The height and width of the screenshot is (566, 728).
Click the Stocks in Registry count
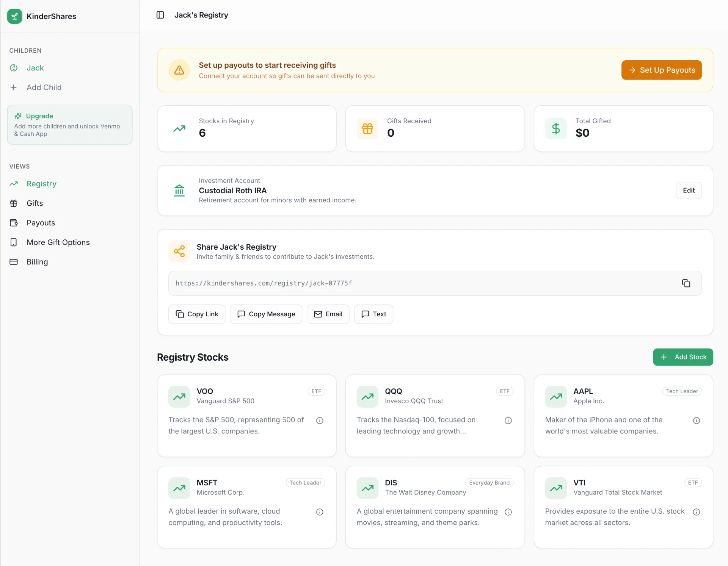click(x=202, y=133)
